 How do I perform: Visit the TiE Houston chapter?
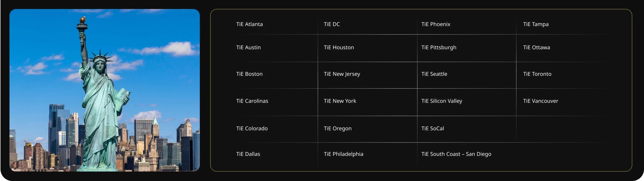[x=339, y=47]
